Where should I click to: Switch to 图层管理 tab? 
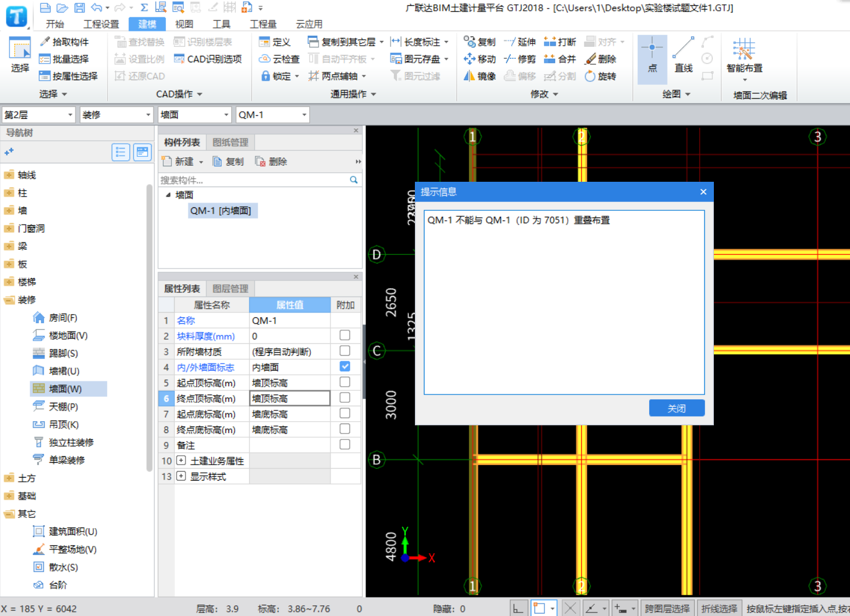tap(231, 289)
